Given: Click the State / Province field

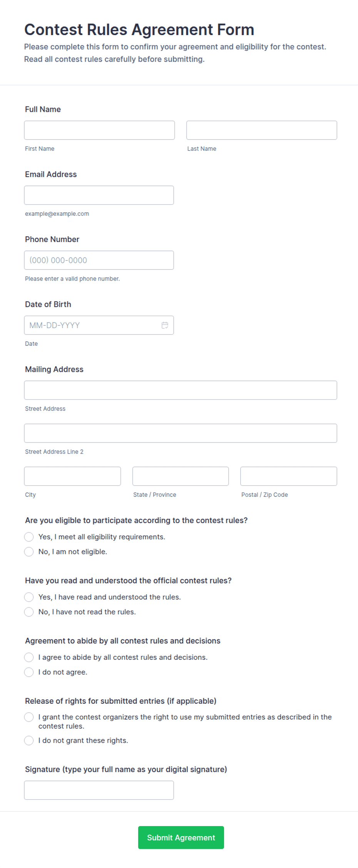Looking at the screenshot, I should (x=181, y=476).
